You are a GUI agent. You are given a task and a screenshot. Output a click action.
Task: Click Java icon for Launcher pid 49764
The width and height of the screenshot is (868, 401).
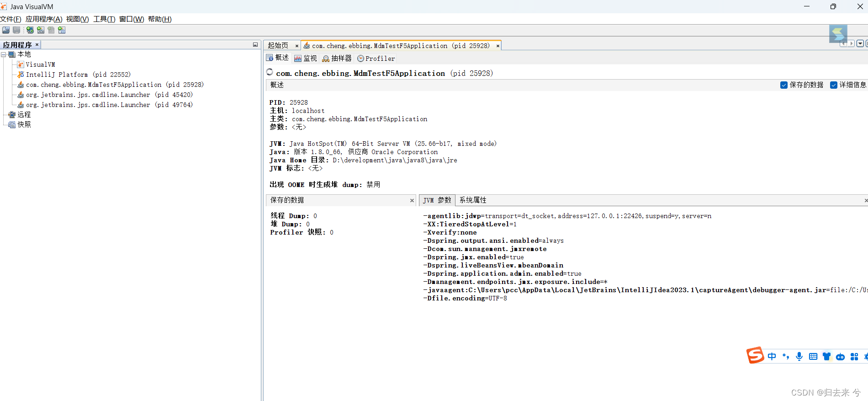coord(21,105)
